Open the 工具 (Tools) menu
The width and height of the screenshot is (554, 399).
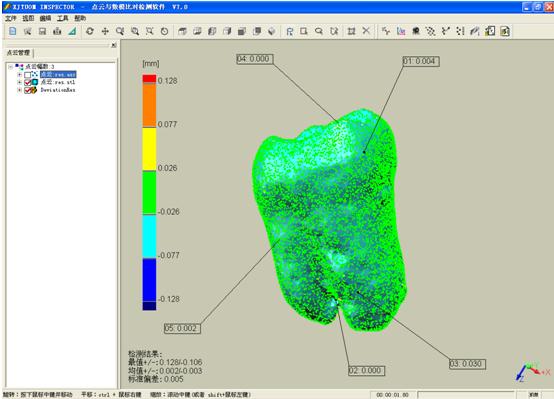tap(63, 18)
